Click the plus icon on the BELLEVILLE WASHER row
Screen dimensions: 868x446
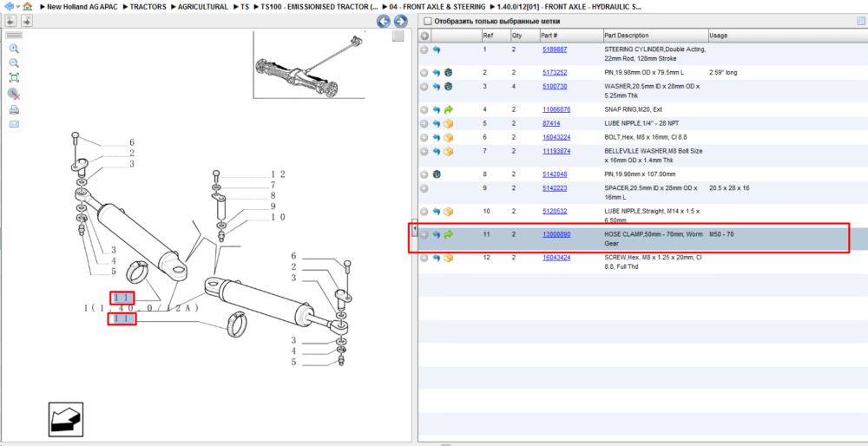pos(424,152)
